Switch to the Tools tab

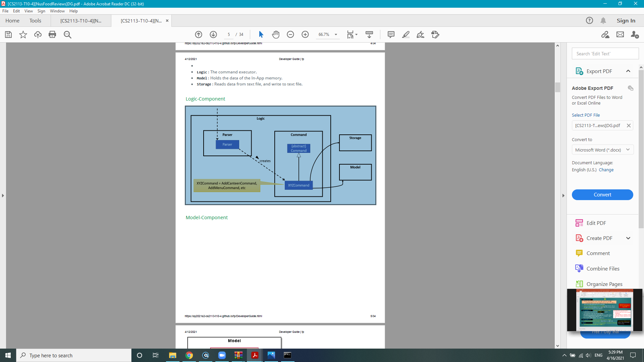(x=35, y=21)
